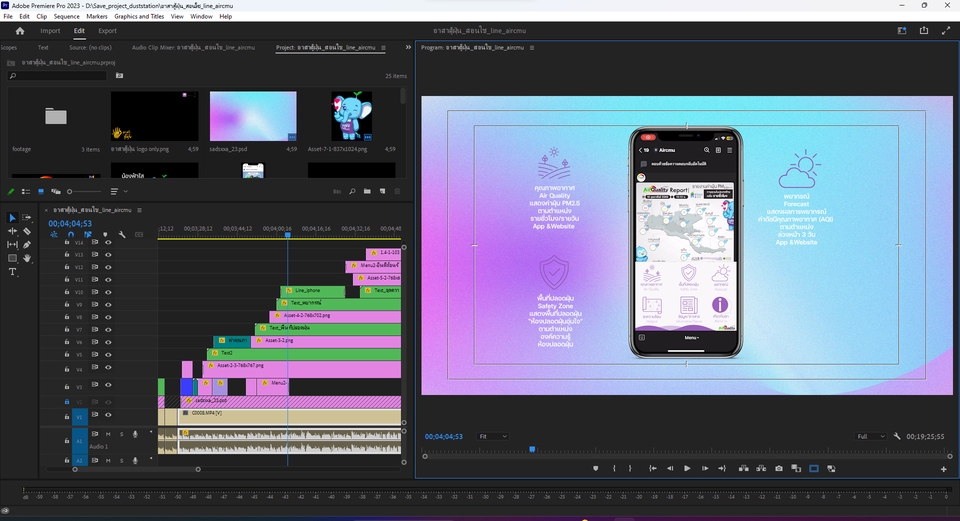Choose the Hand tool
960x521 pixels.
click(x=27, y=258)
